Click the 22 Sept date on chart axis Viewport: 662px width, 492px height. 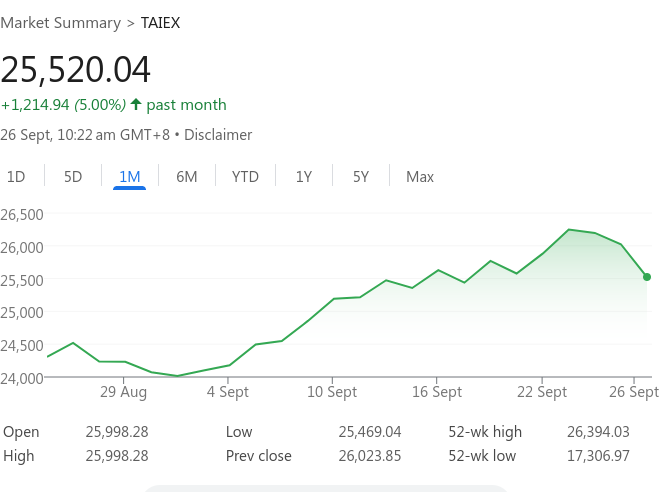pos(541,392)
